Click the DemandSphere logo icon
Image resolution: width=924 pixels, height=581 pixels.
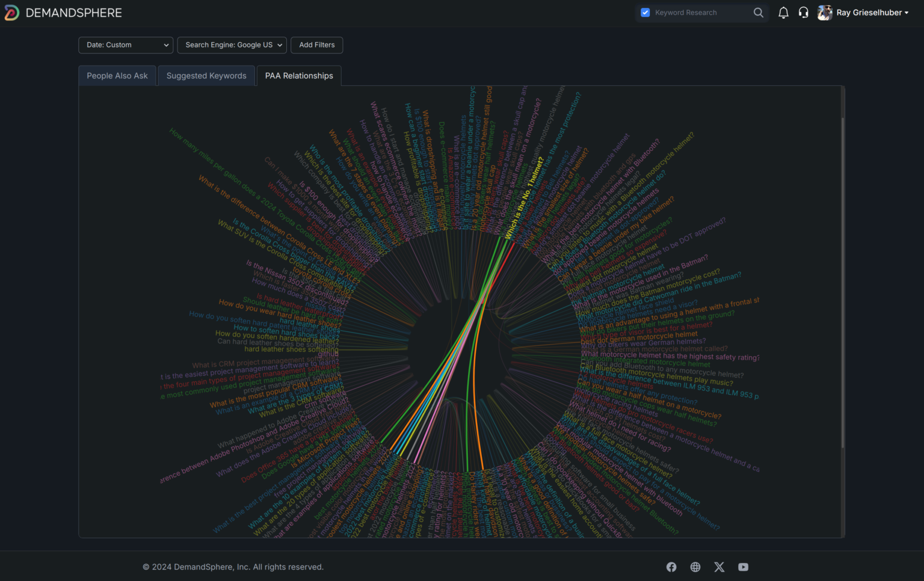(x=11, y=13)
